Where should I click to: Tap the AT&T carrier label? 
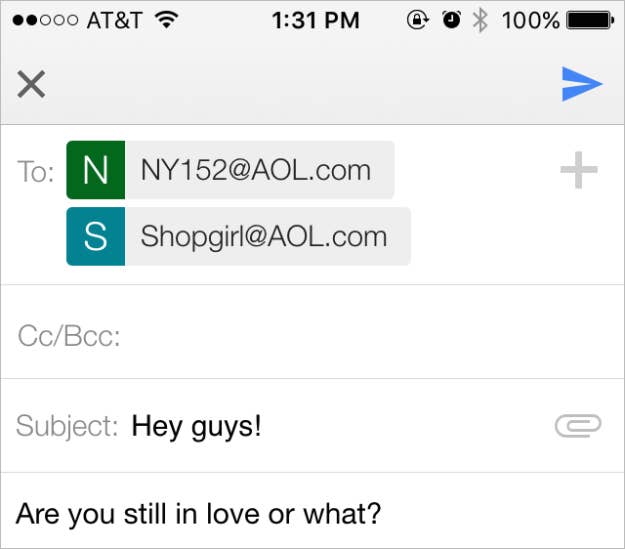click(x=114, y=20)
